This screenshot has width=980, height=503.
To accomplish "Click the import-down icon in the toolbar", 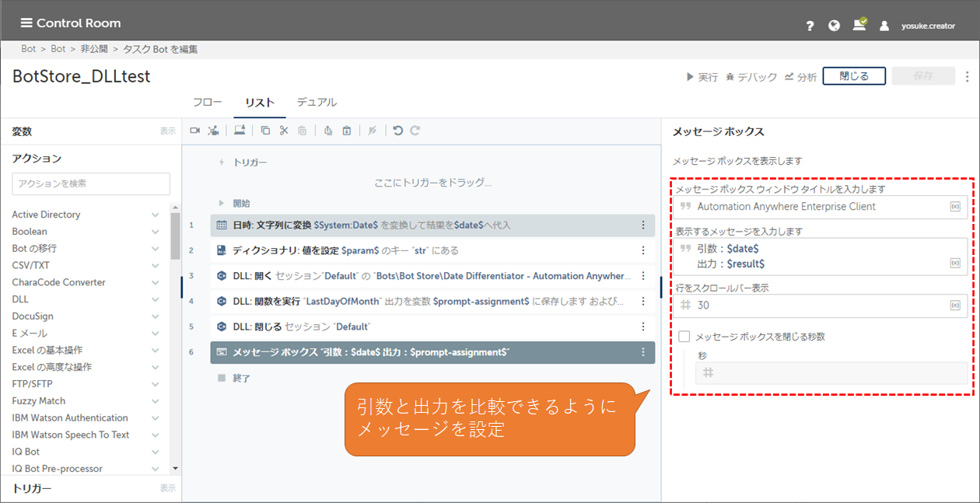I will point(347,131).
